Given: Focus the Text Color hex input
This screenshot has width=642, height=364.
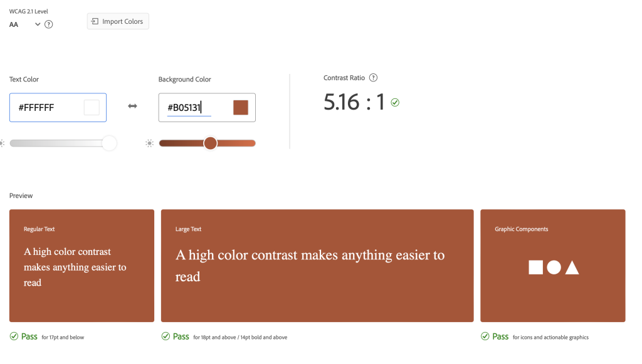Looking at the screenshot, I should 47,108.
